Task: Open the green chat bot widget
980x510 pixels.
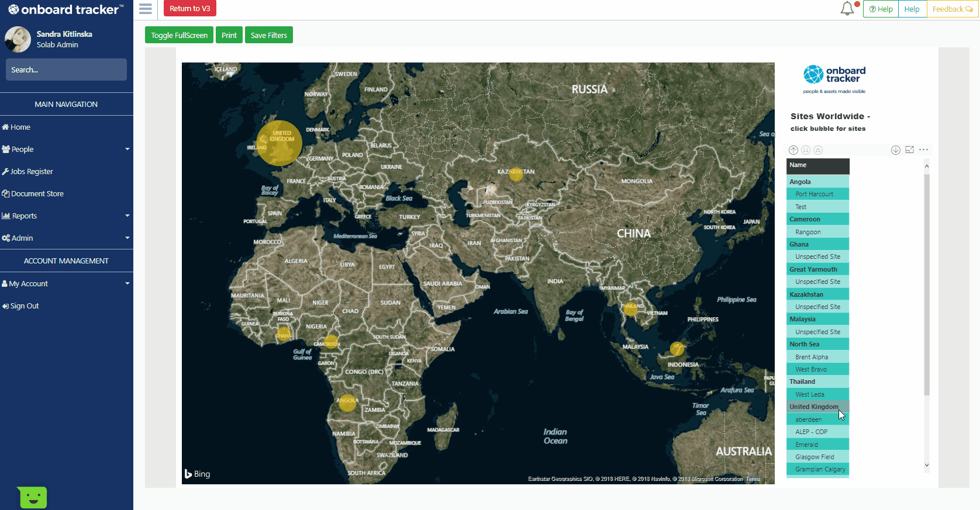Action: pos(33,497)
